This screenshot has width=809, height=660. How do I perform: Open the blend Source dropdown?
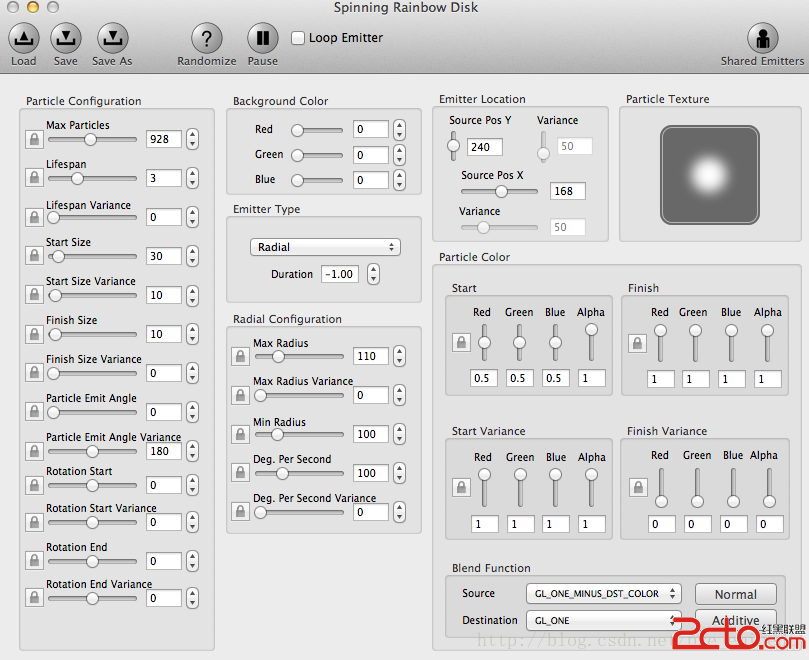pos(603,593)
